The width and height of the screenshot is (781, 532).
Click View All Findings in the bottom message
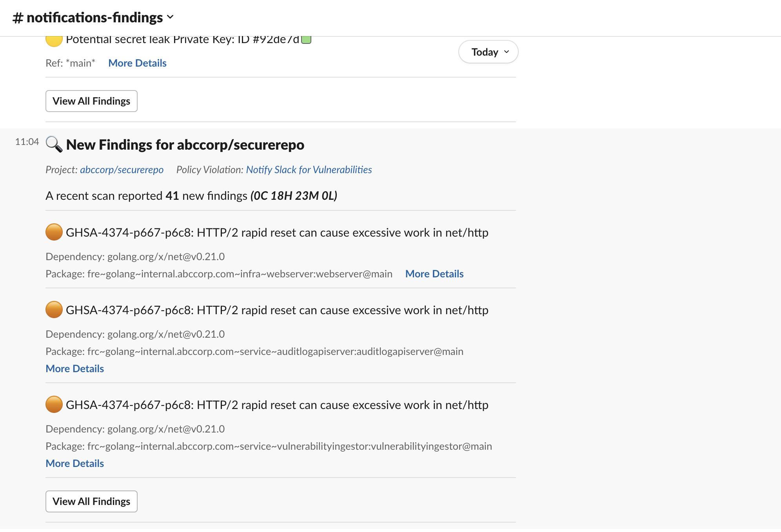(x=91, y=501)
